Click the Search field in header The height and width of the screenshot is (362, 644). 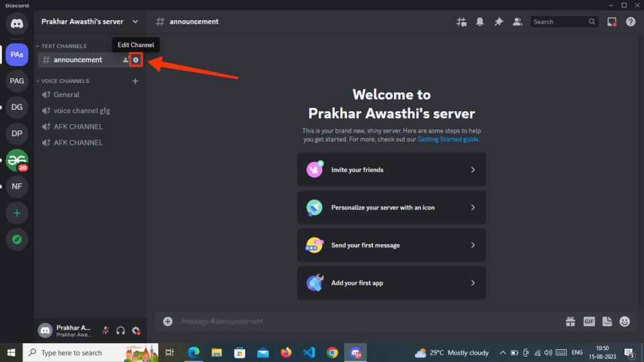pos(564,22)
